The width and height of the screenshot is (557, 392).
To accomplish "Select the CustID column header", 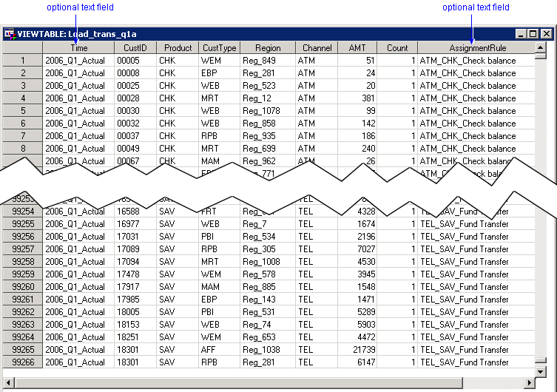I will coord(135,48).
